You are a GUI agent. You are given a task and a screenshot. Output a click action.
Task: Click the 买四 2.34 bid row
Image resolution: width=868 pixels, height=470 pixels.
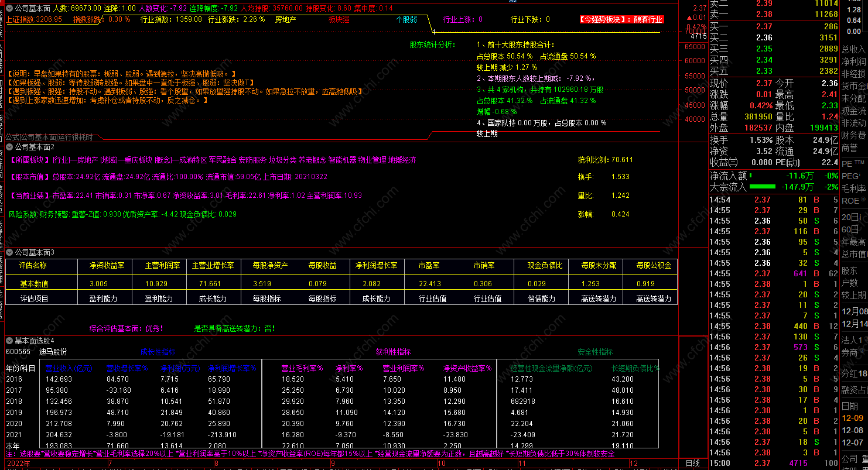click(x=774, y=60)
